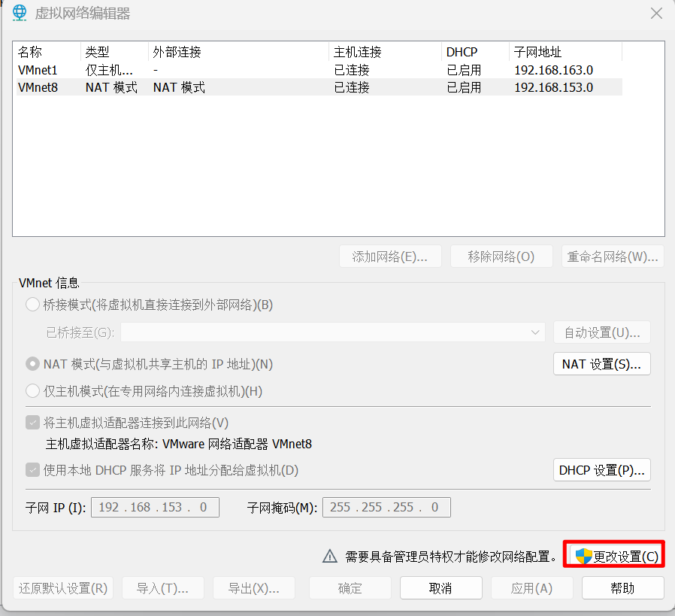Viewport: 675px width, 616px height.
Task: Toggle 将主机虚拟适配器连接到此网络 checkbox
Action: coord(33,423)
